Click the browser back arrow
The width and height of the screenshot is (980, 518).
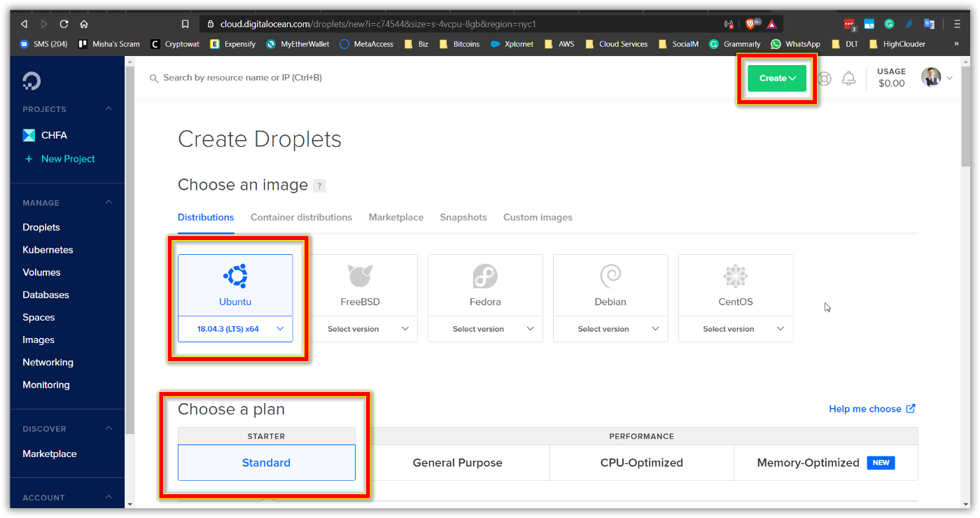pyautogui.click(x=24, y=24)
